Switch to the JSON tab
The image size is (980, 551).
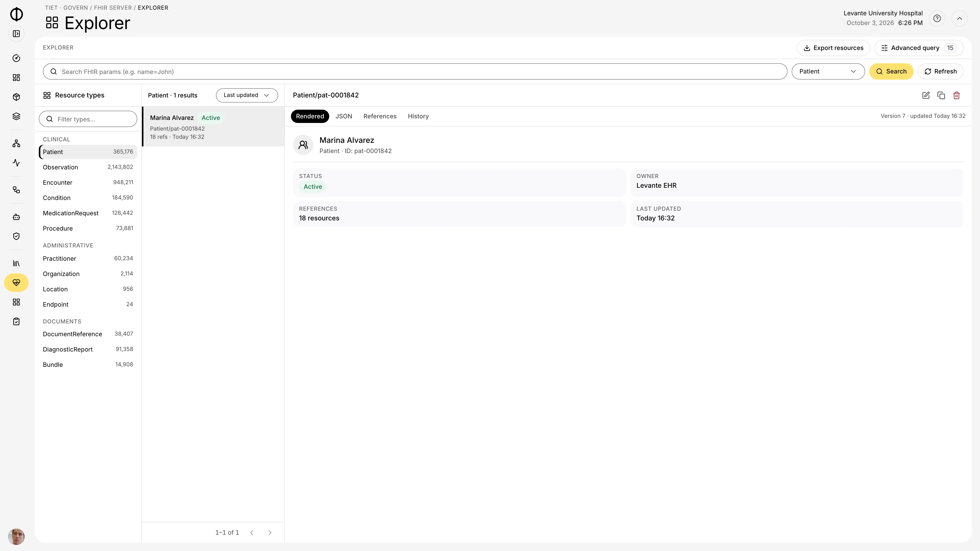tap(344, 116)
